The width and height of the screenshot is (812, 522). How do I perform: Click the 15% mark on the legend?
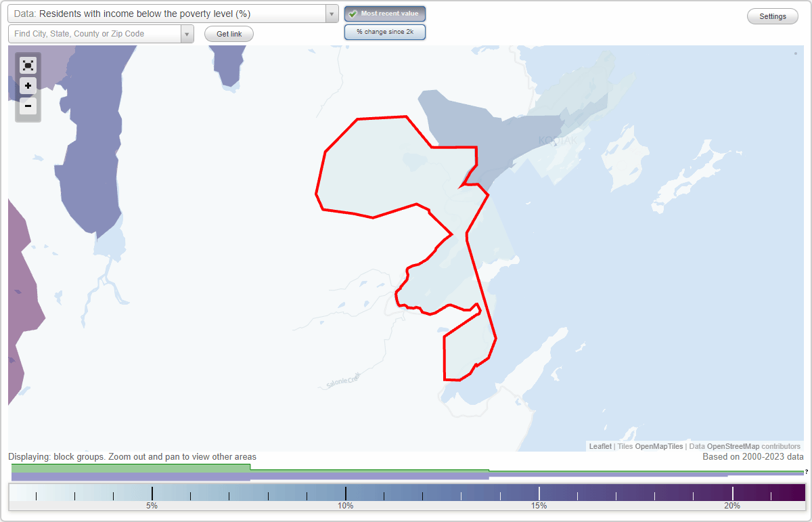pyautogui.click(x=539, y=506)
